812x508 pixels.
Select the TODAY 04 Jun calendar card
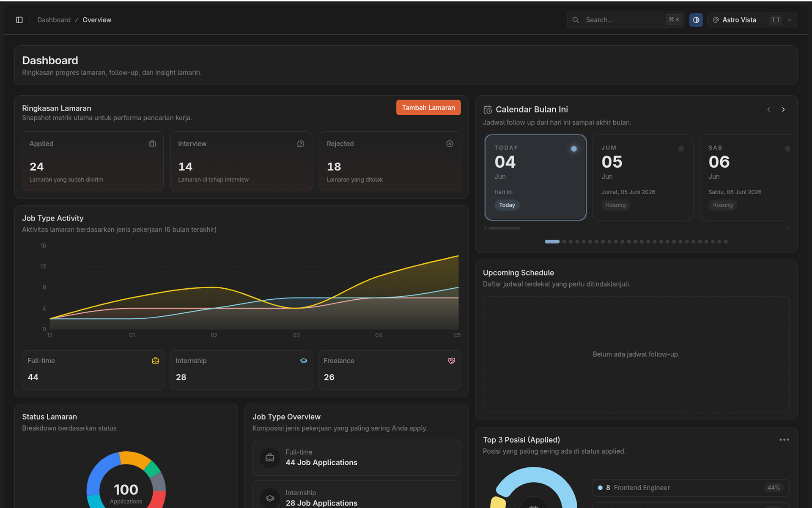535,177
